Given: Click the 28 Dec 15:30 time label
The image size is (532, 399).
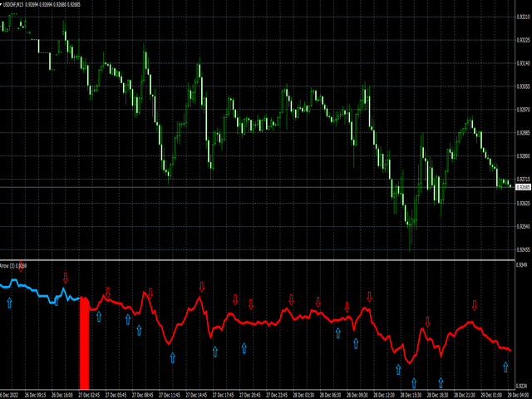Looking at the screenshot, I should [x=411, y=396].
